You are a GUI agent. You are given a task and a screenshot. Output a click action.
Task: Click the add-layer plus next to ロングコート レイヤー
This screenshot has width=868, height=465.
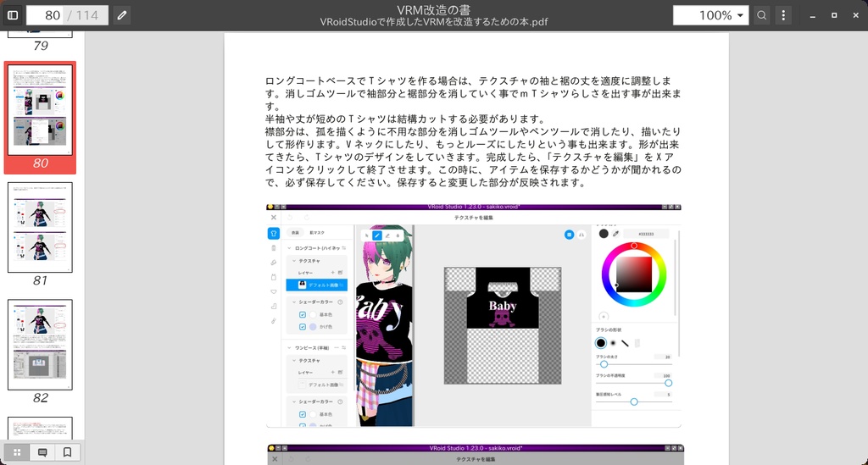coord(332,273)
